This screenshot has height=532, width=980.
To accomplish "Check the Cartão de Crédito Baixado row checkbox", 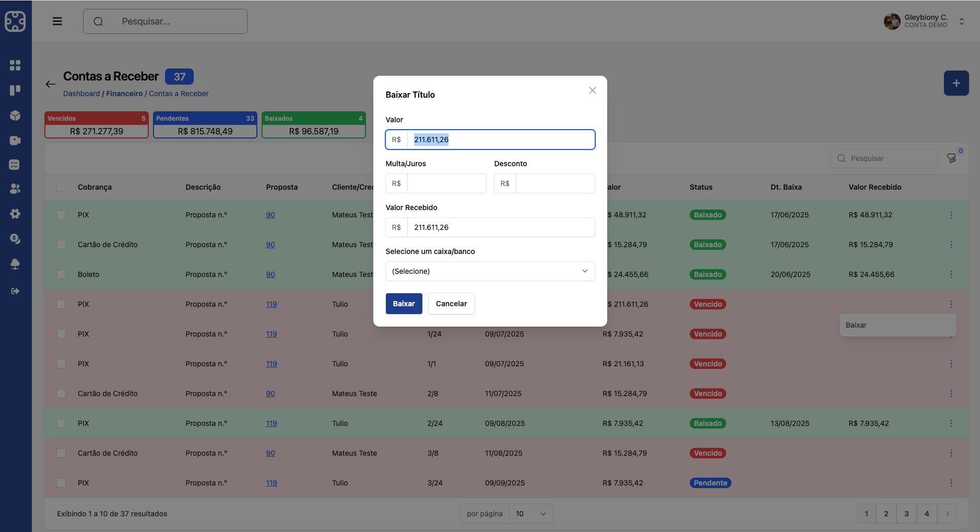I will tap(61, 245).
